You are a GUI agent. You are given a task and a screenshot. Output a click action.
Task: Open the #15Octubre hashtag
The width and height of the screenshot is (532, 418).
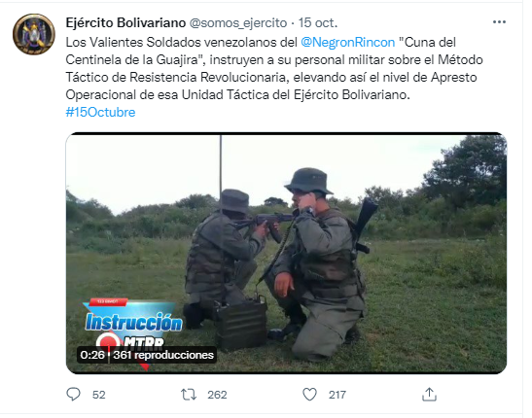(x=100, y=112)
